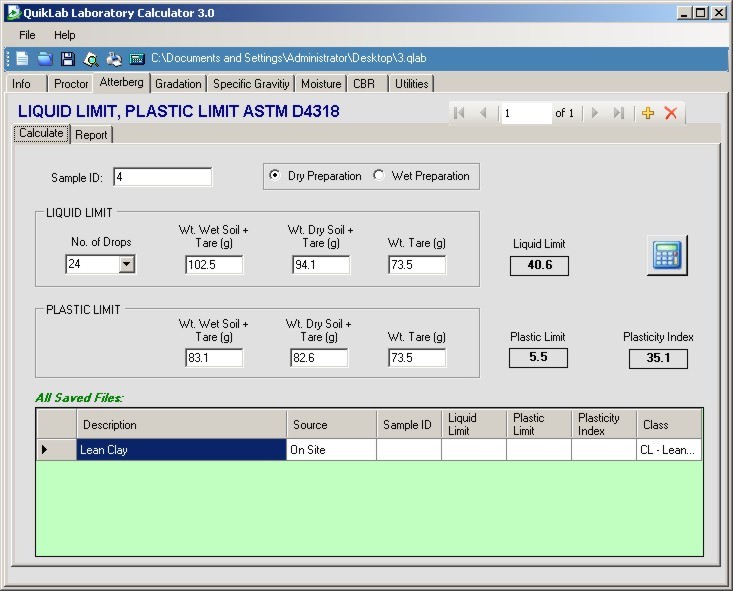Expand the No. of Drops dropdown arrow
The width and height of the screenshot is (733, 591).
click(x=126, y=264)
